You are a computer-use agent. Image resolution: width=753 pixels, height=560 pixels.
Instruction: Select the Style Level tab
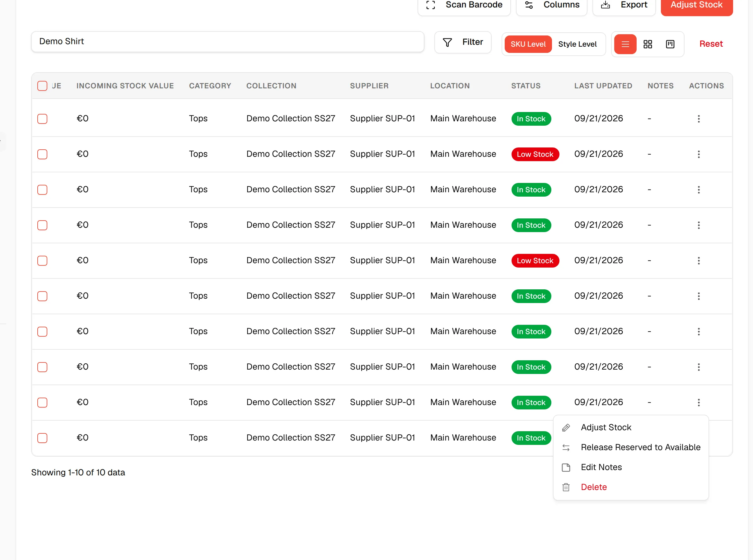pyautogui.click(x=578, y=44)
